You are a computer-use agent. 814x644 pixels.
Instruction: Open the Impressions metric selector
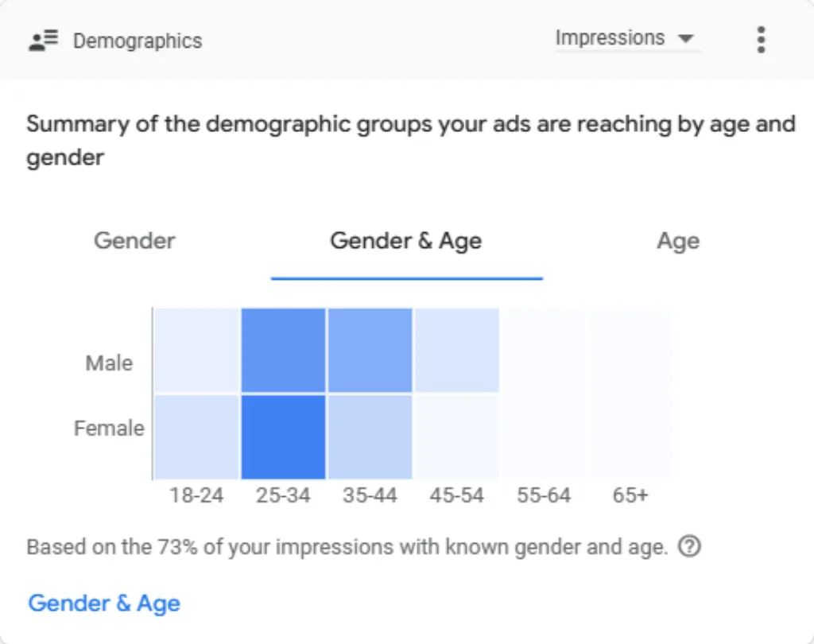pos(628,38)
